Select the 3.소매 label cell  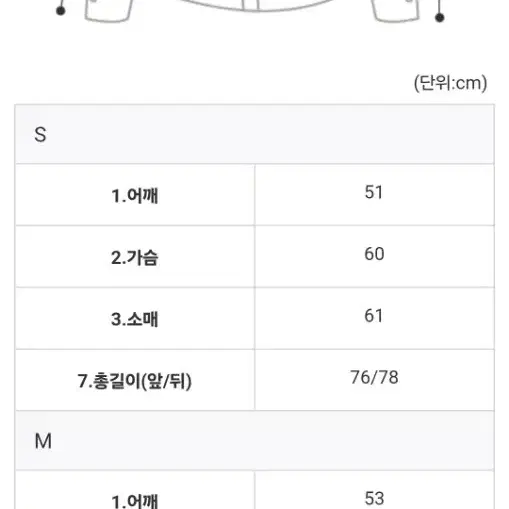135,318
